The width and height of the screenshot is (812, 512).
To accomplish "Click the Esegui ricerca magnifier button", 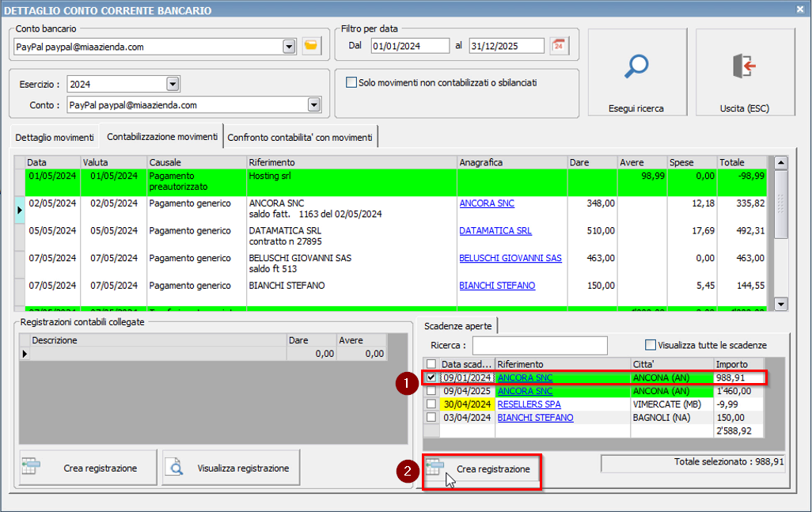I will click(637, 72).
